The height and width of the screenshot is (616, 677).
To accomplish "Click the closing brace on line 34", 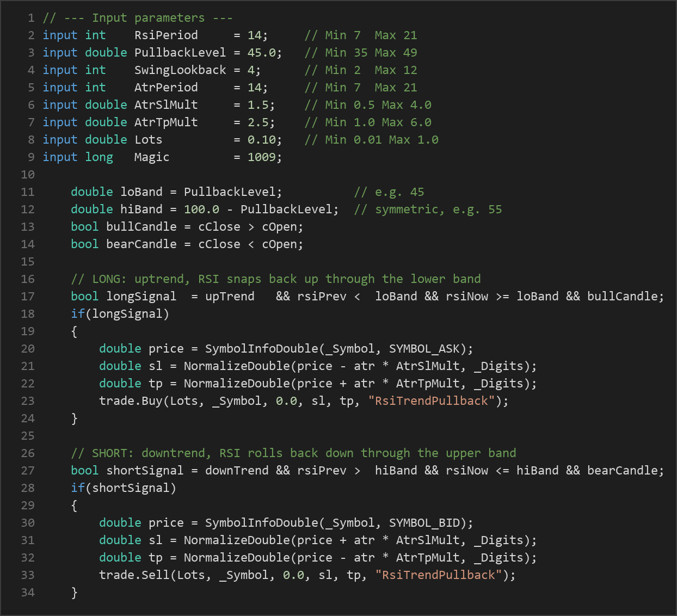I will [74, 592].
